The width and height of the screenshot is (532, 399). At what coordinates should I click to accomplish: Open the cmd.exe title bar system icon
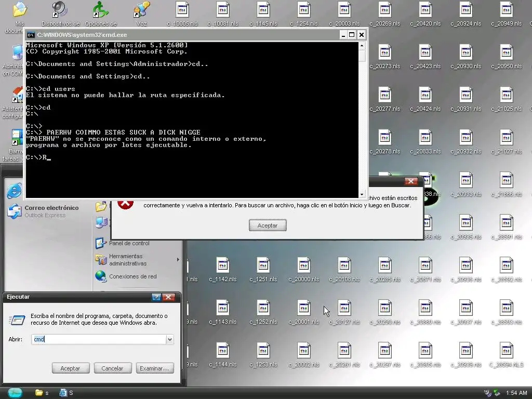31,35
